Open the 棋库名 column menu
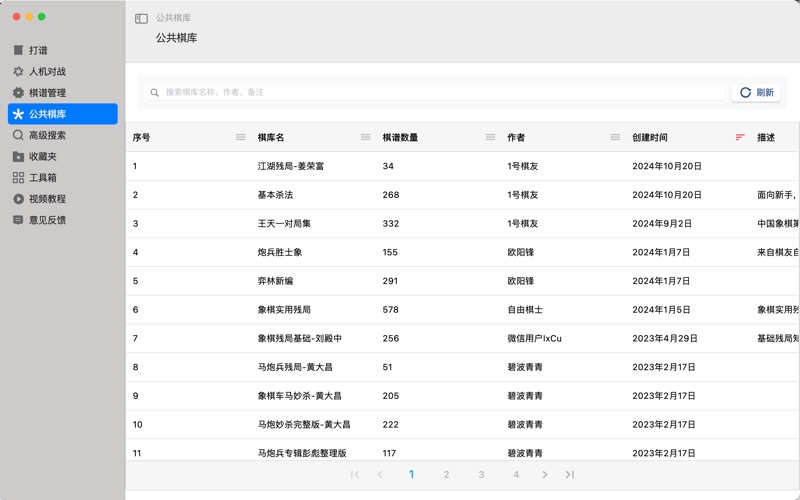This screenshot has width=800, height=500. (x=365, y=137)
